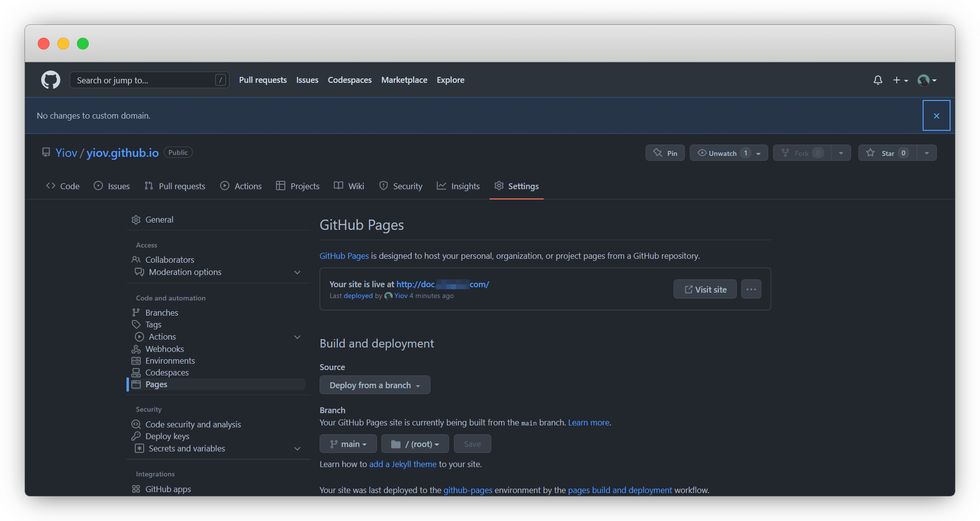
Task: Pin the repository with Pin button
Action: [x=665, y=153]
